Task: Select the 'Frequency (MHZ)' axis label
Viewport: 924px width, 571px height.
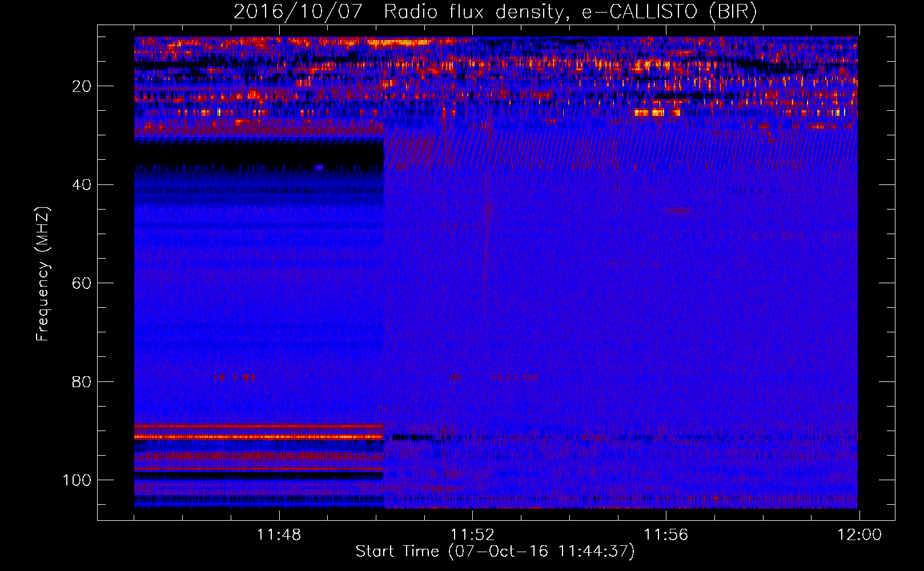Action: click(43, 274)
